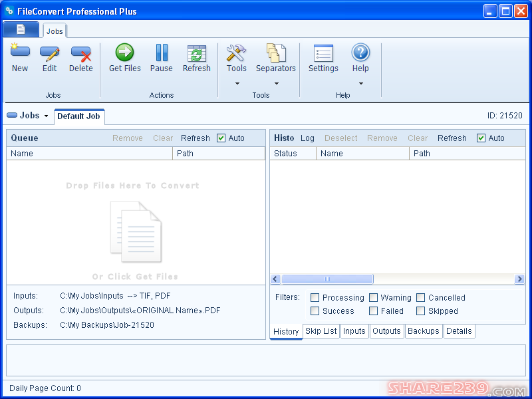Sort History by Path column header
The image size is (532, 399).
[467, 154]
